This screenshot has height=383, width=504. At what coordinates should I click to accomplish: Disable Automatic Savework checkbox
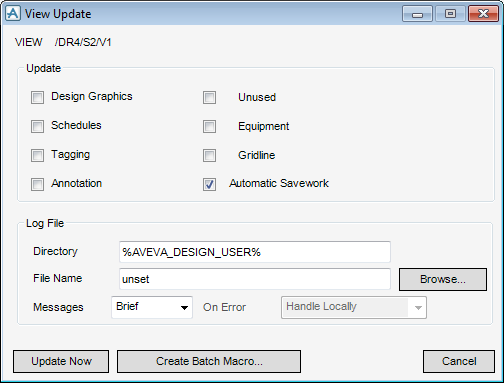coord(209,184)
